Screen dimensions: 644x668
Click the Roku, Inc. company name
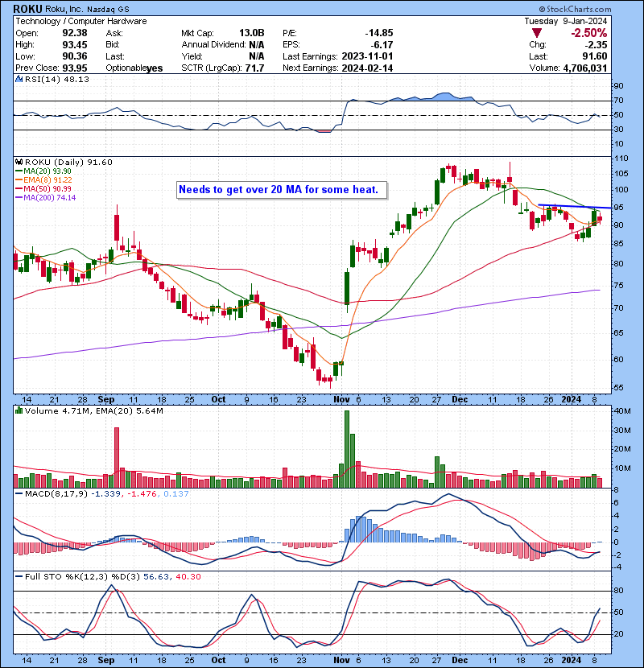pos(64,9)
